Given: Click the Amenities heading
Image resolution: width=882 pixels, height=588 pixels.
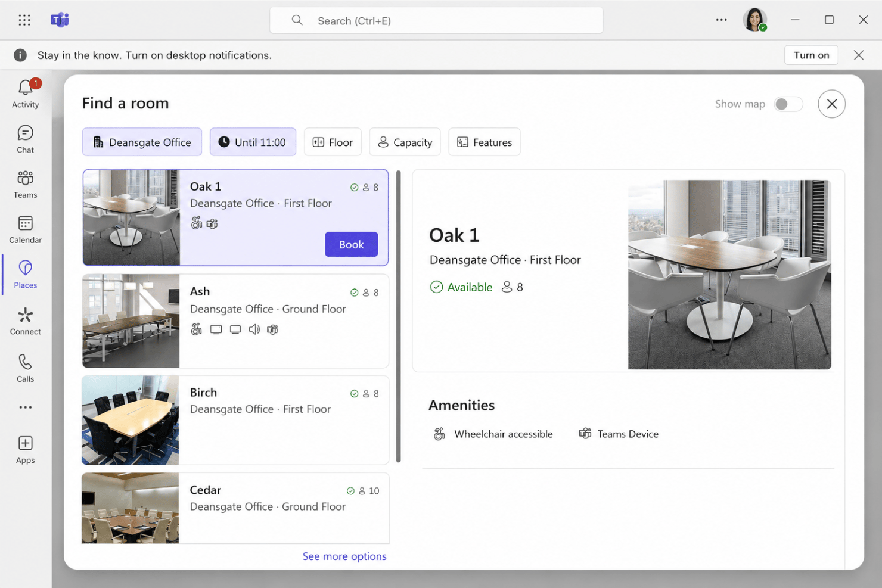Looking at the screenshot, I should (461, 405).
